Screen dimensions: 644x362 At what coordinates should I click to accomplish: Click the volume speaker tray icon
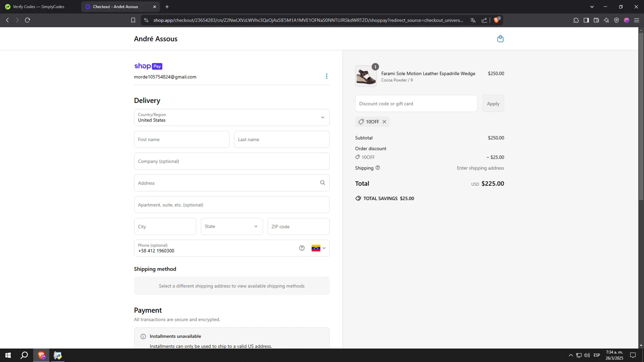587,355
